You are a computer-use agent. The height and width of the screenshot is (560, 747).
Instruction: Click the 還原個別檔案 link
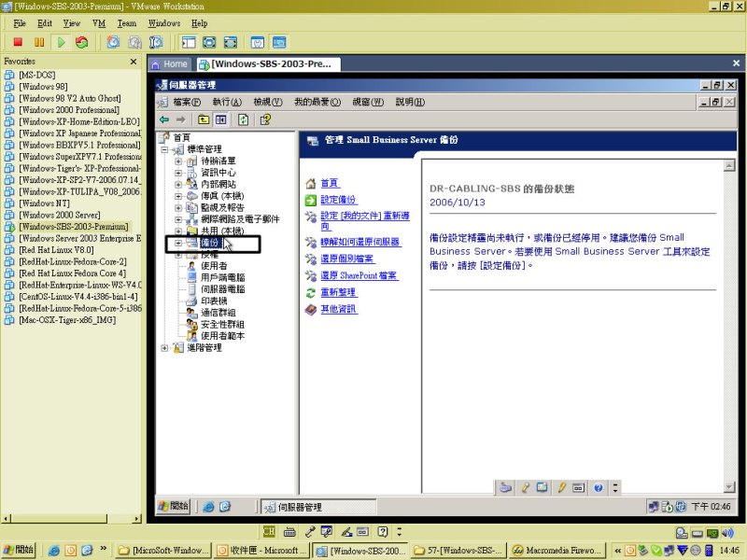347,259
